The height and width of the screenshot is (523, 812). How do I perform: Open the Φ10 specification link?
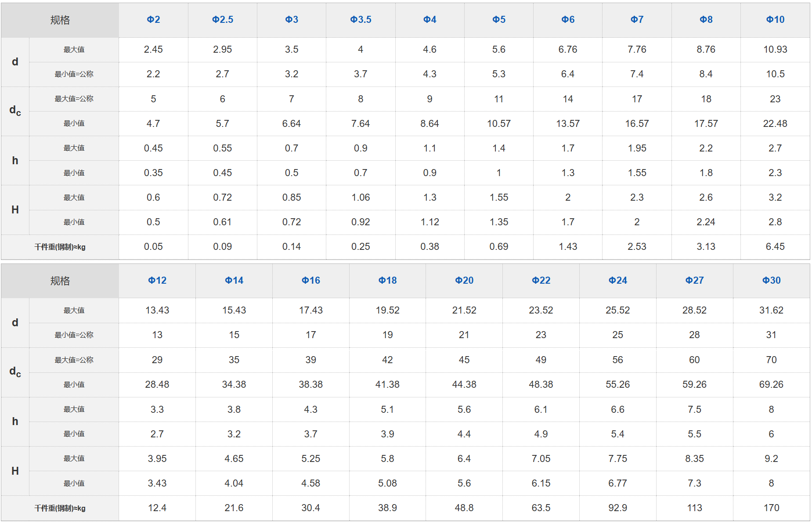[775, 20]
